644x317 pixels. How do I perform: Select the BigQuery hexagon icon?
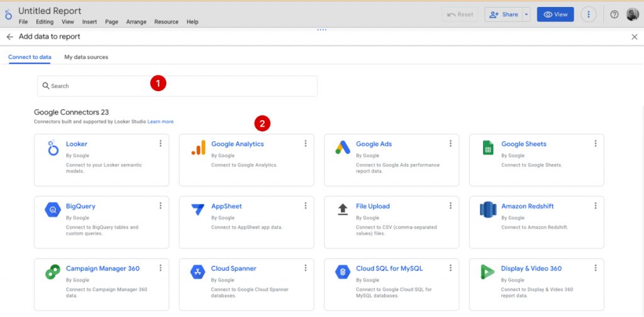[53, 210]
